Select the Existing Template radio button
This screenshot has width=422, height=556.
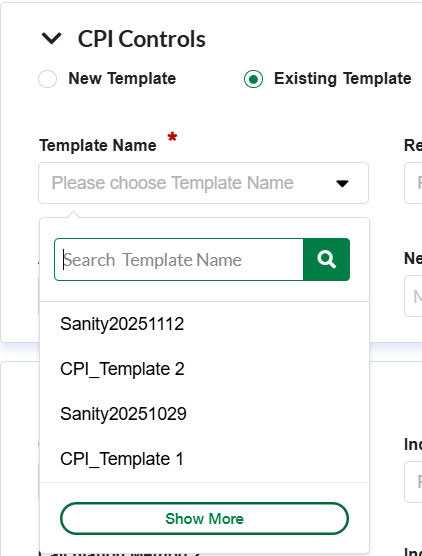point(253,79)
